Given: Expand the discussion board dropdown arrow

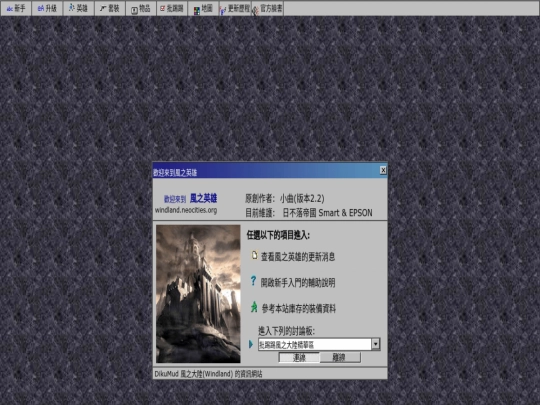Looking at the screenshot, I should tap(376, 344).
